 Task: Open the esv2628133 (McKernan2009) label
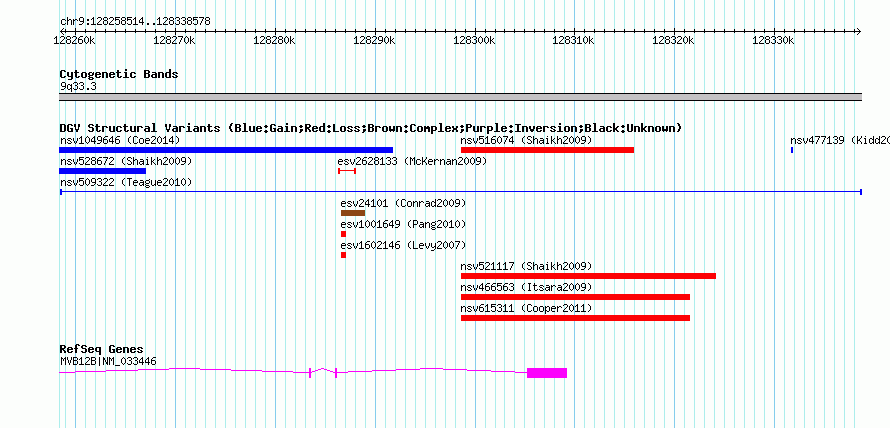pos(412,161)
